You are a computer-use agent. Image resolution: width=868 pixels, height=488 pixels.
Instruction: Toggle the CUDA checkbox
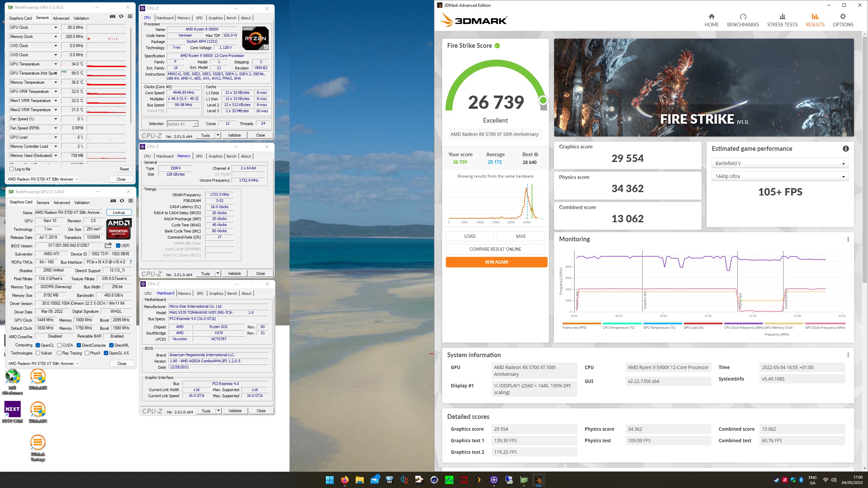pos(59,345)
